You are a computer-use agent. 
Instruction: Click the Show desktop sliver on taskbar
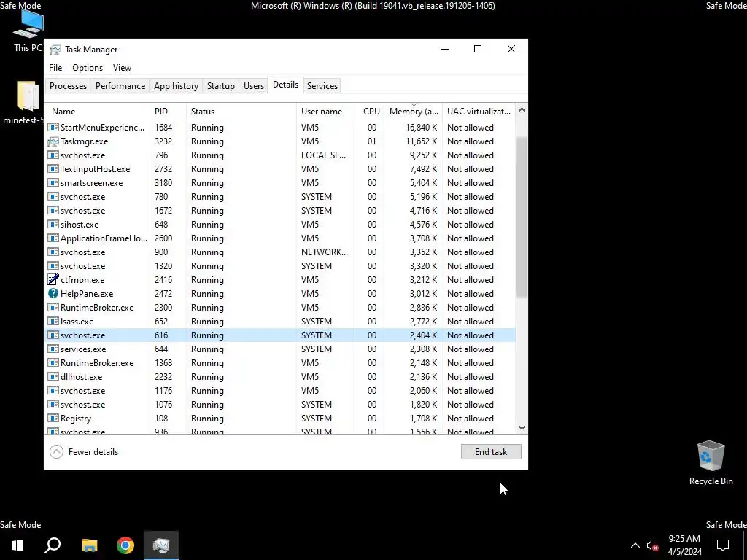pyautogui.click(x=745, y=545)
